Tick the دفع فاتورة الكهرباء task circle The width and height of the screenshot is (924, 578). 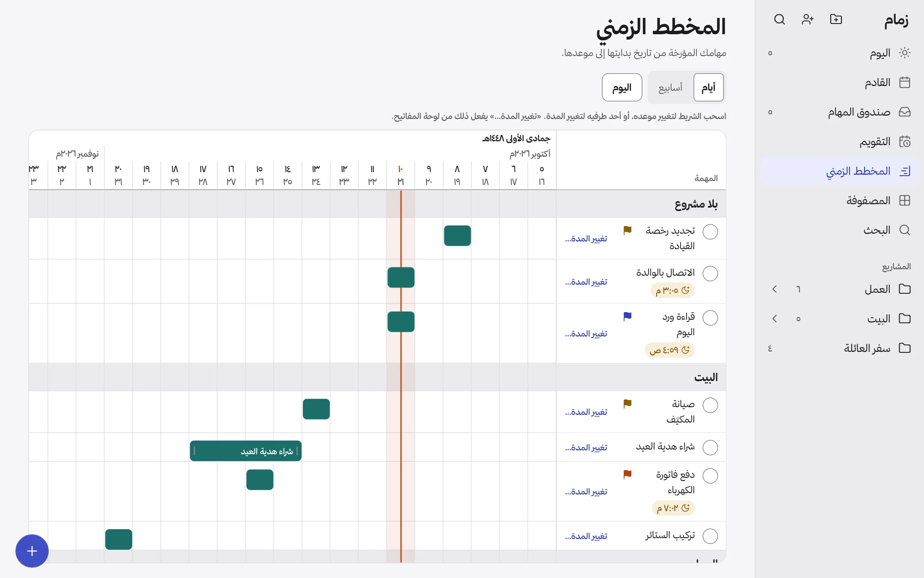pos(710,476)
